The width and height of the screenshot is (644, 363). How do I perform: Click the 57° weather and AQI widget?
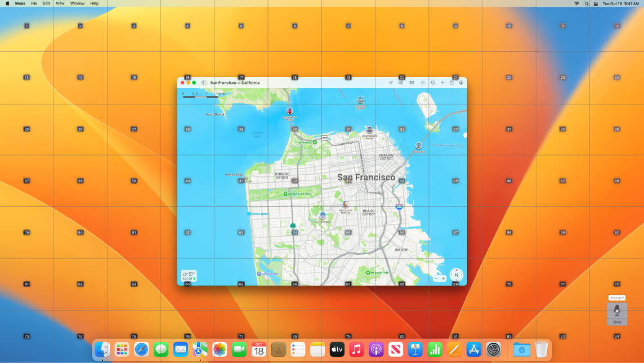pyautogui.click(x=188, y=275)
